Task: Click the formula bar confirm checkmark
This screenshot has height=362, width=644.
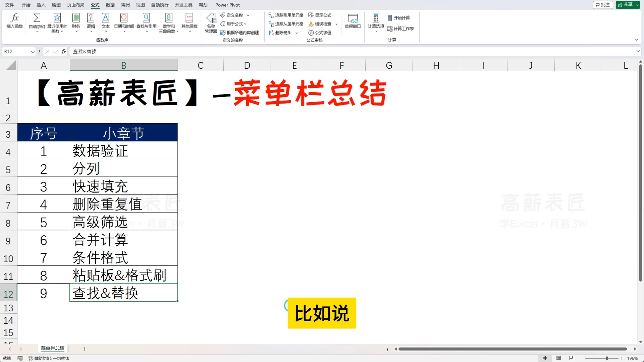Action: [x=55, y=51]
